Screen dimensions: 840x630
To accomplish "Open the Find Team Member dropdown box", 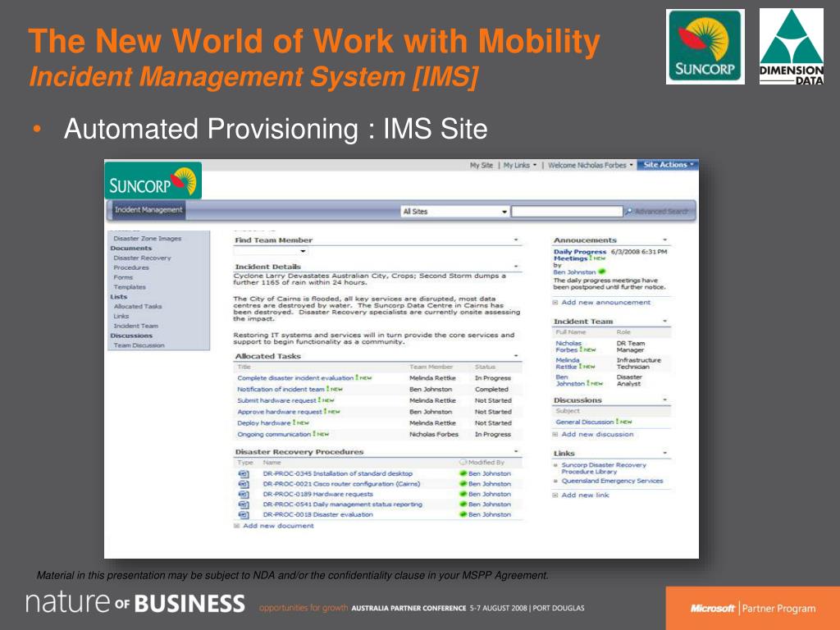I will [271, 251].
